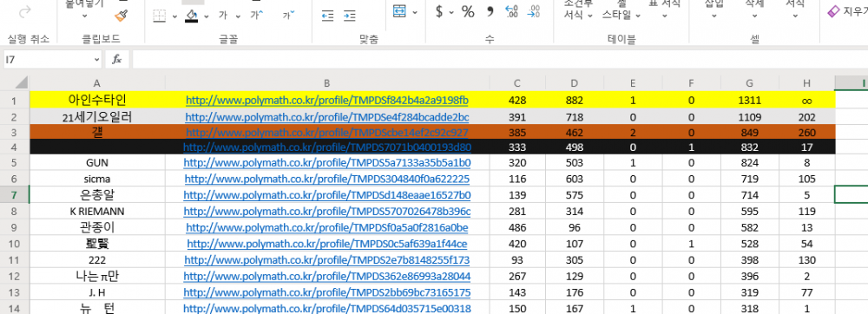Select the cell with value 595
Image resolution: width=868 pixels, height=314 pixels.
(750, 211)
